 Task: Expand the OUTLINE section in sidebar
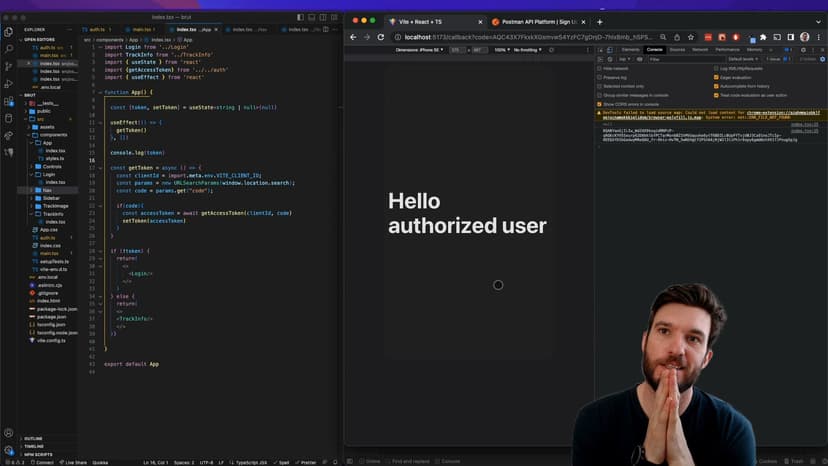(33, 438)
